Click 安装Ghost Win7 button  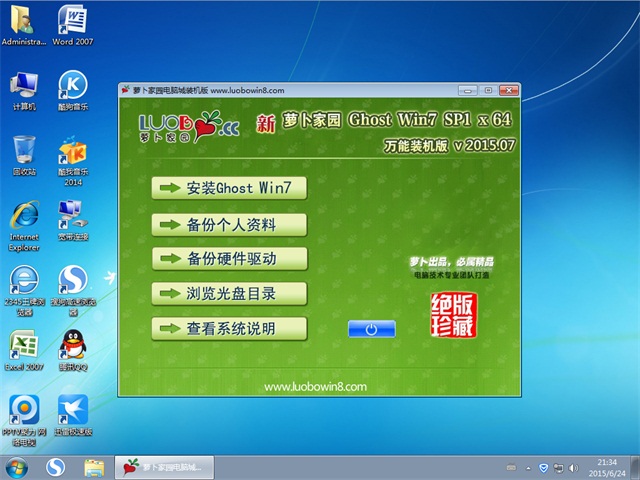coord(229,188)
